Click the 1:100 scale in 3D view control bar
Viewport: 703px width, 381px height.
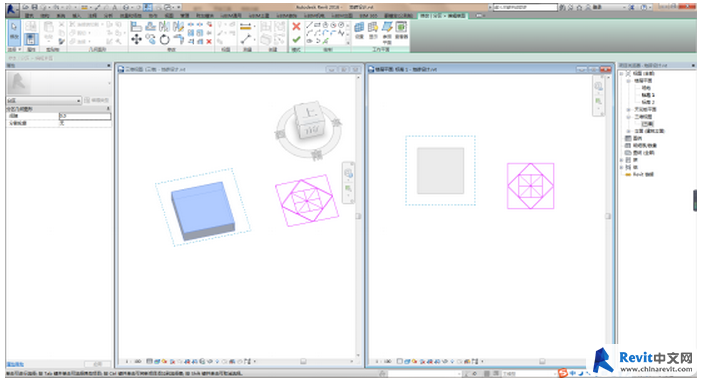133,361
